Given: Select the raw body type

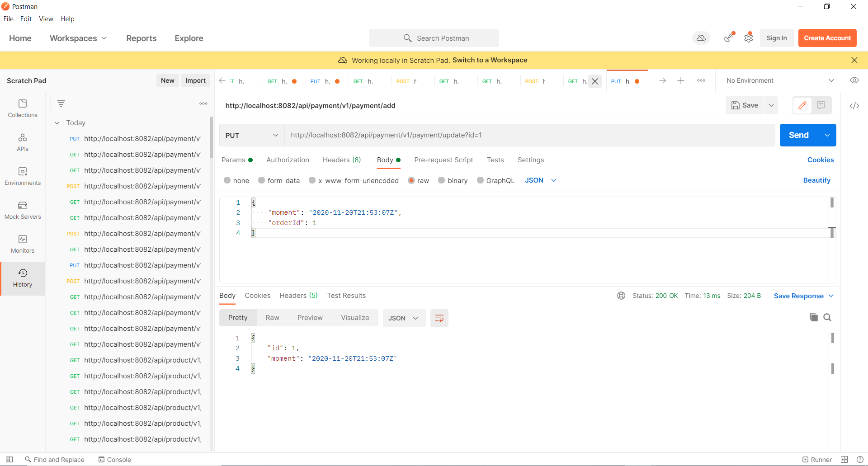Looking at the screenshot, I should point(411,180).
